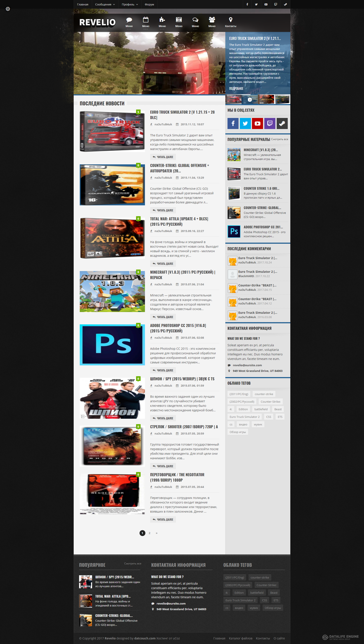This screenshot has height=644, width=364.
Task: Open sidebar popular item Counter Strike 1.6
Action: pyautogui.click(x=261, y=188)
